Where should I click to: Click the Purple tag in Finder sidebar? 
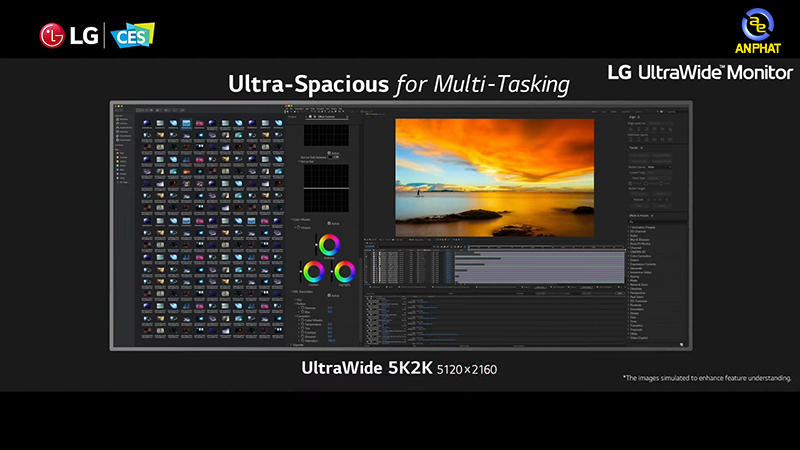[x=121, y=174]
